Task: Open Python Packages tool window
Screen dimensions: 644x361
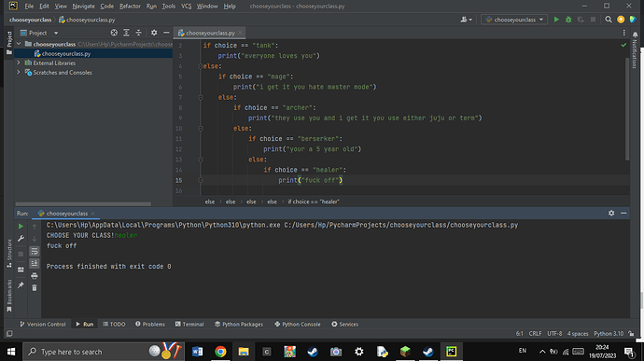Action: tap(239, 324)
